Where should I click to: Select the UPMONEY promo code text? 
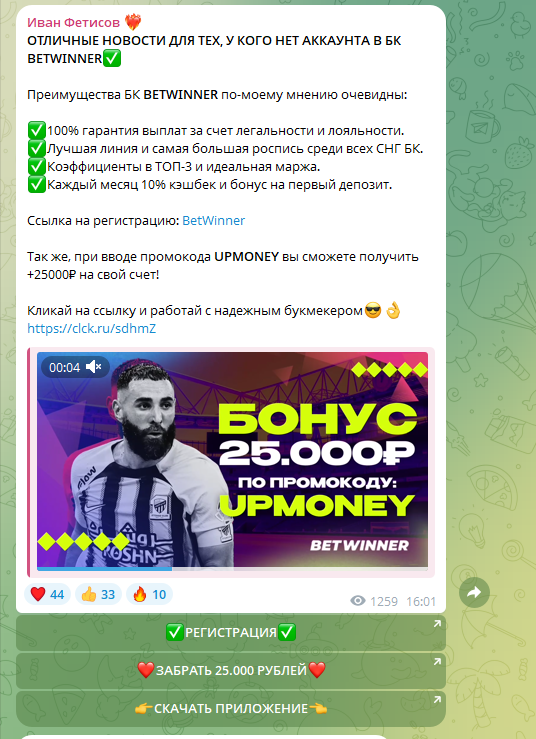click(247, 257)
